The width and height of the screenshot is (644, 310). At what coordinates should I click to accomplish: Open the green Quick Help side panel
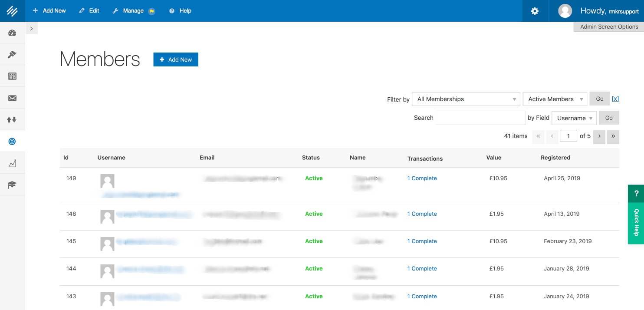[x=636, y=222]
